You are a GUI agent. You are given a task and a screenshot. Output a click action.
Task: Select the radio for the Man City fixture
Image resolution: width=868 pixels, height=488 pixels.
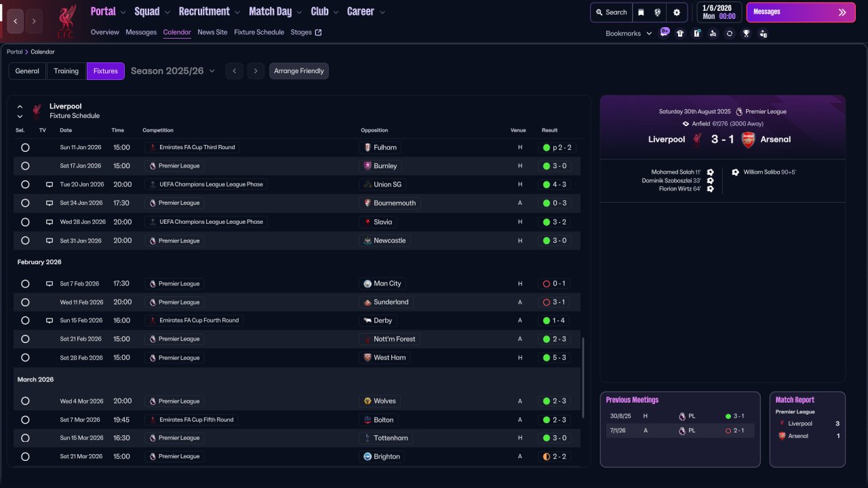[25, 283]
